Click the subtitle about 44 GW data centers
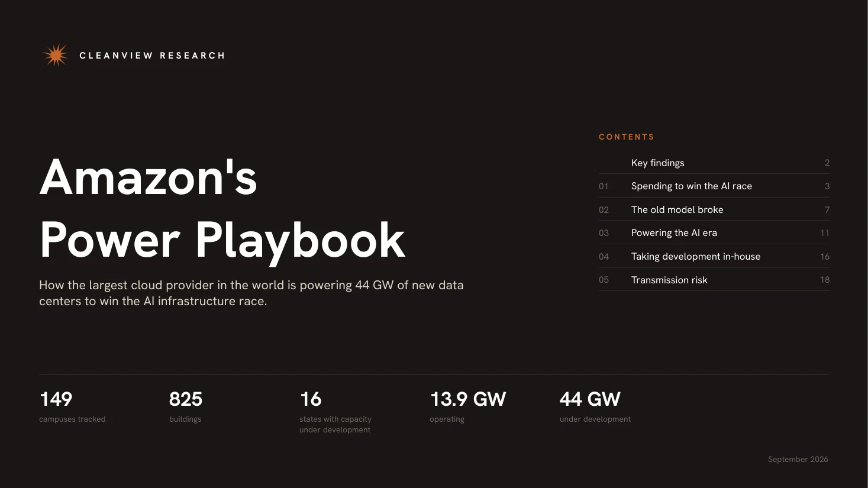Viewport: 868px width, 488px height. point(251,293)
